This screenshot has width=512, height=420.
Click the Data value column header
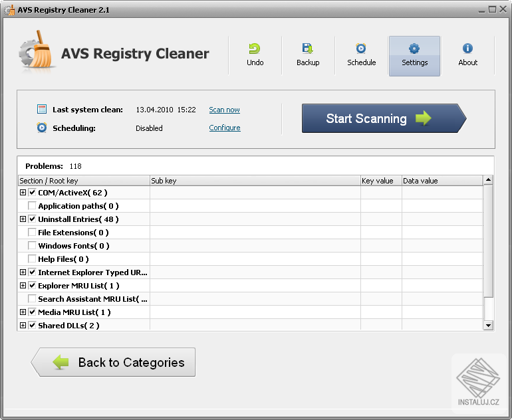(442, 181)
